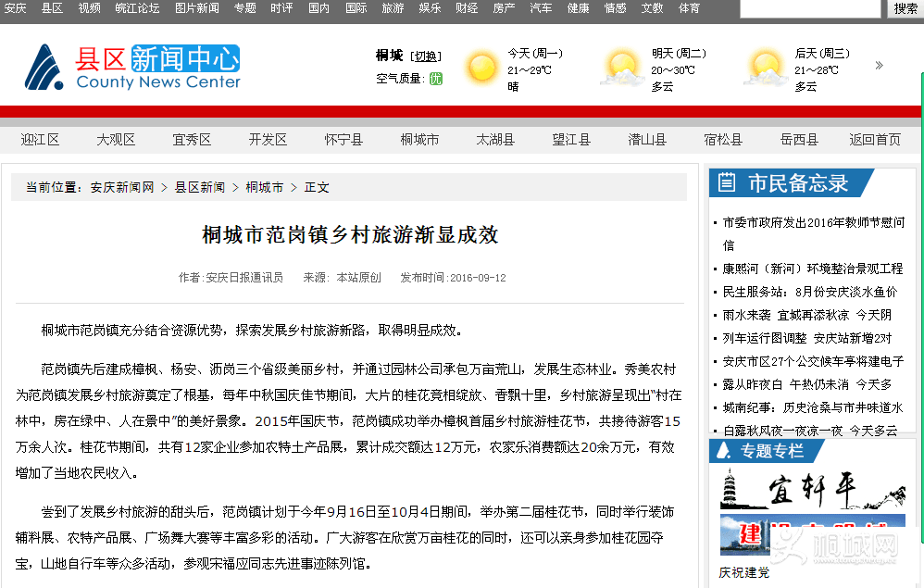Expand more weather forecast days arrow

coord(879,66)
